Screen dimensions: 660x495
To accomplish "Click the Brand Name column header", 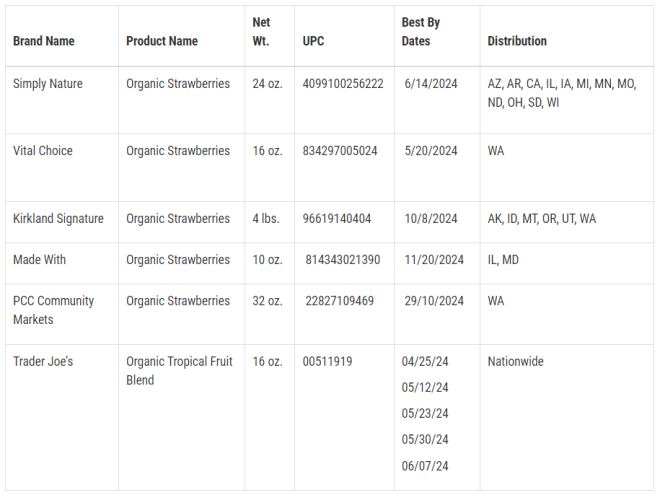I will [x=44, y=41].
